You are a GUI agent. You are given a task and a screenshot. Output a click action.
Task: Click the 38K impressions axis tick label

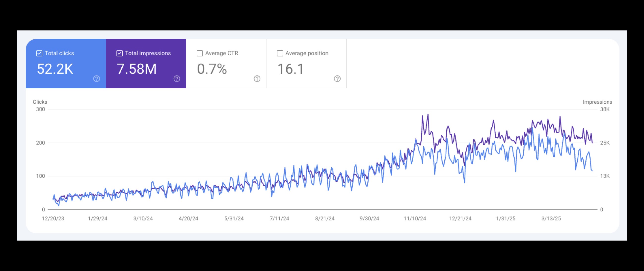(605, 109)
